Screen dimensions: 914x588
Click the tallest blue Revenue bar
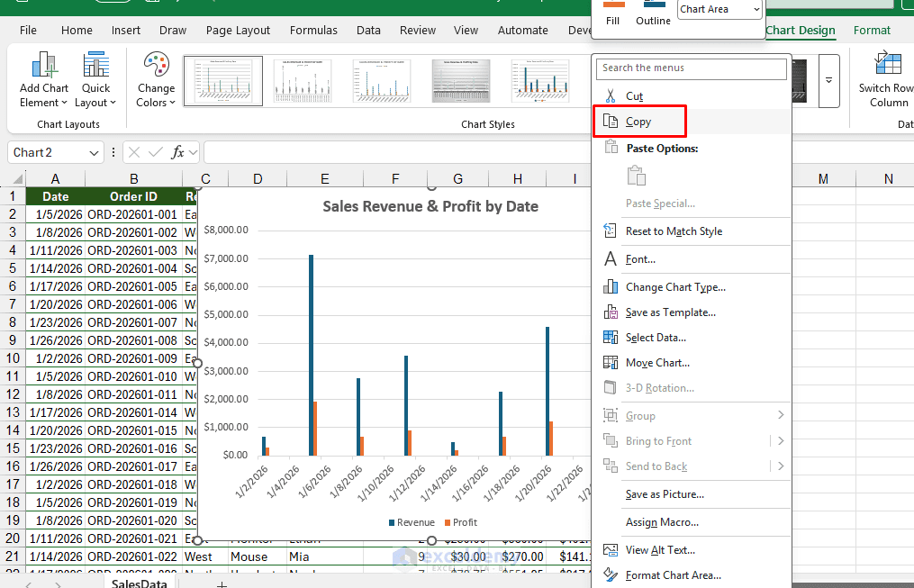coord(312,355)
